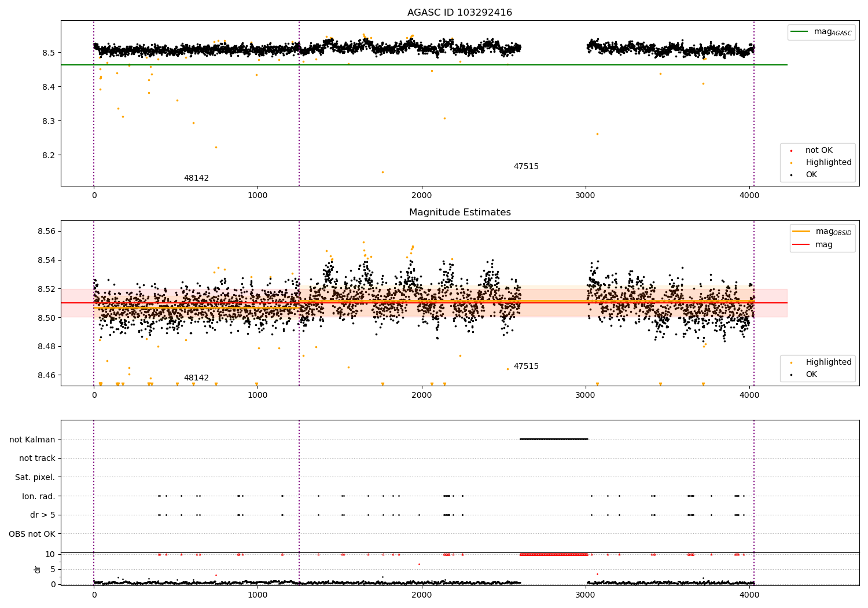Screen dimensions: 868x608
Task: Click the '8.54' tick in Magnitude Estimates plot
Action: [45, 260]
